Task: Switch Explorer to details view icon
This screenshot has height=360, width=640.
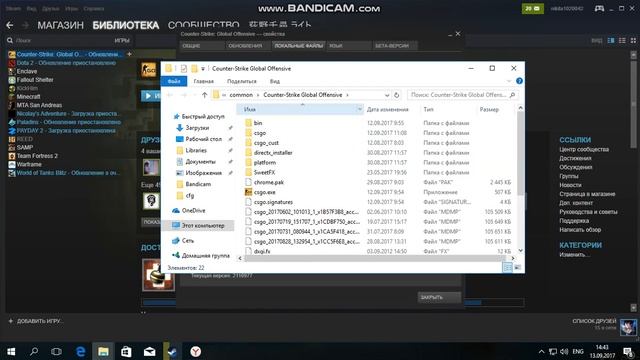Action: coord(507,267)
